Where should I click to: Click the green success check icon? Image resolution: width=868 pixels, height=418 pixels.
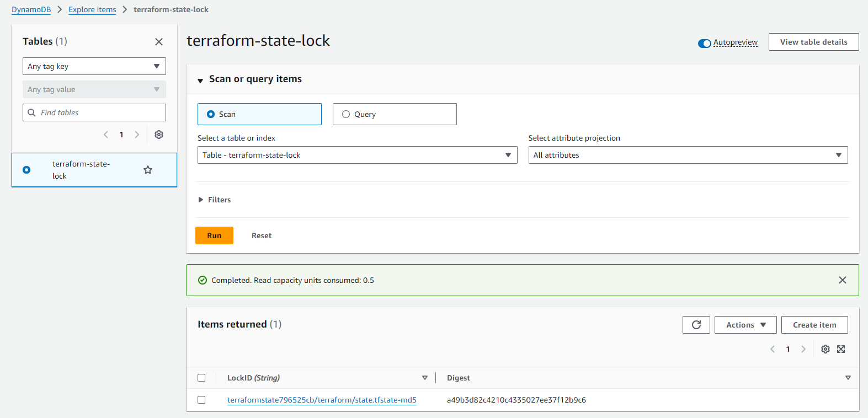[203, 280]
